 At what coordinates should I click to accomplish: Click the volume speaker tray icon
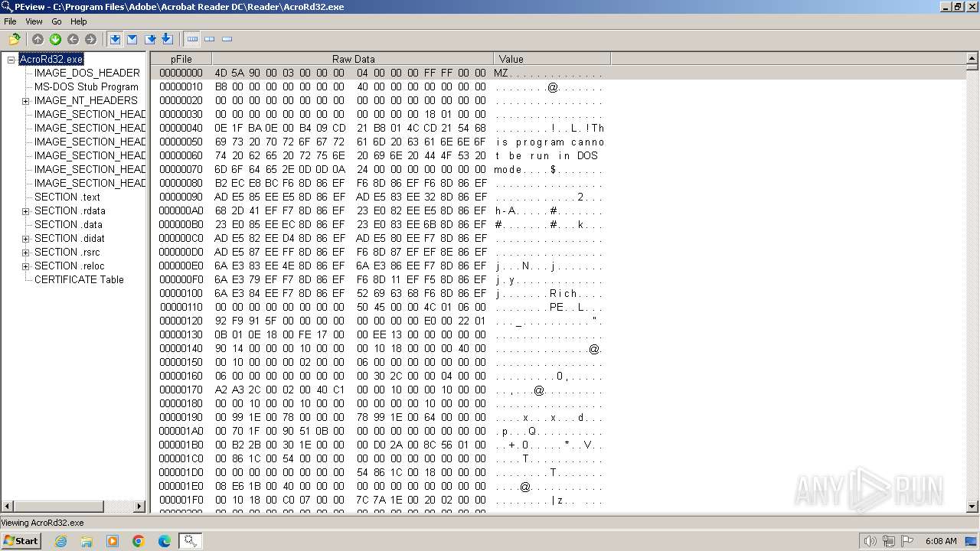click(x=871, y=541)
